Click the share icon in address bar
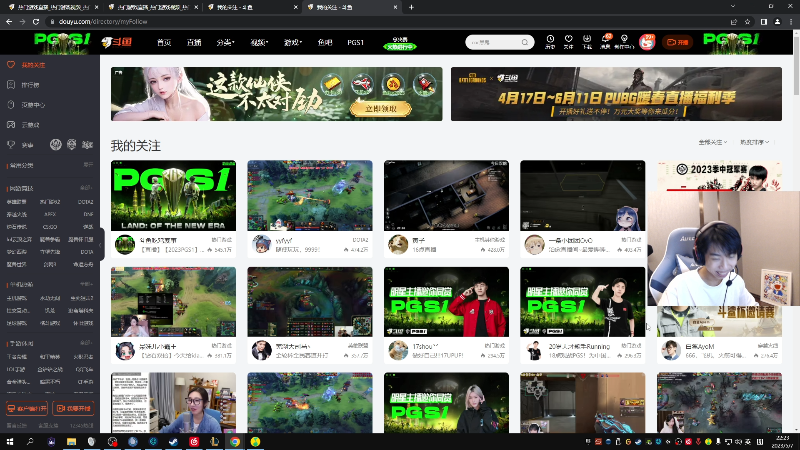Screen dimensions: 800x450 (734, 21)
